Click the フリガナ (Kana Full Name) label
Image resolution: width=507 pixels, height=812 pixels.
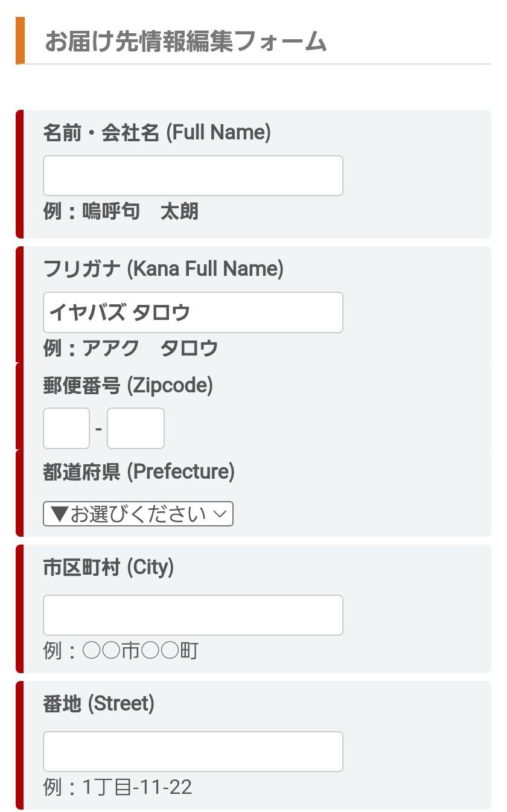click(163, 269)
